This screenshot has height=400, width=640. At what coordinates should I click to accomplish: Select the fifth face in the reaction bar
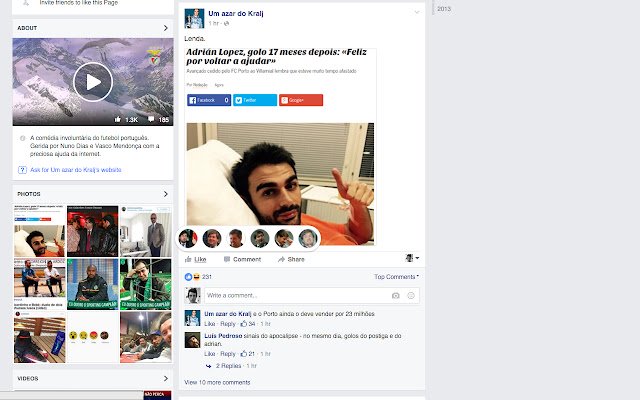click(x=284, y=238)
